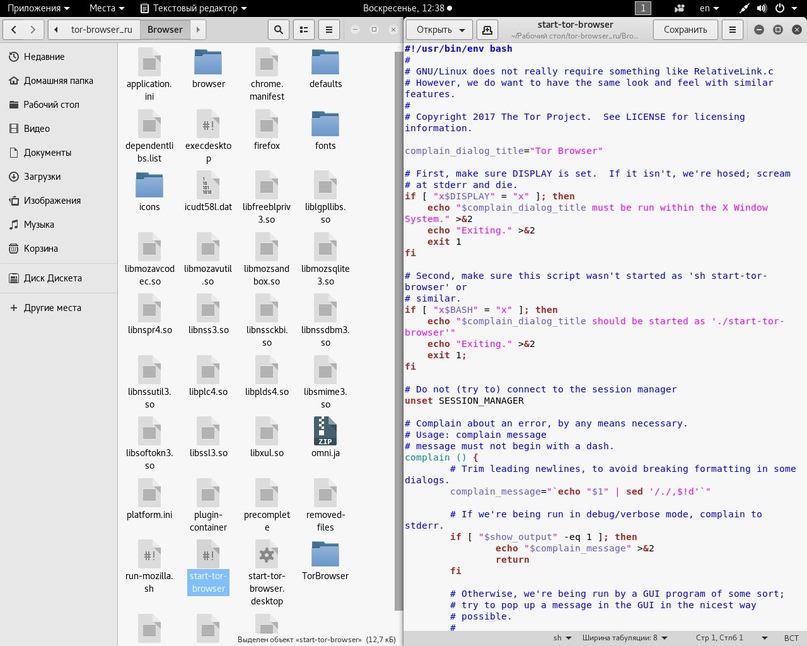Create new document in text editor
The width and height of the screenshot is (807, 646).
click(487, 30)
